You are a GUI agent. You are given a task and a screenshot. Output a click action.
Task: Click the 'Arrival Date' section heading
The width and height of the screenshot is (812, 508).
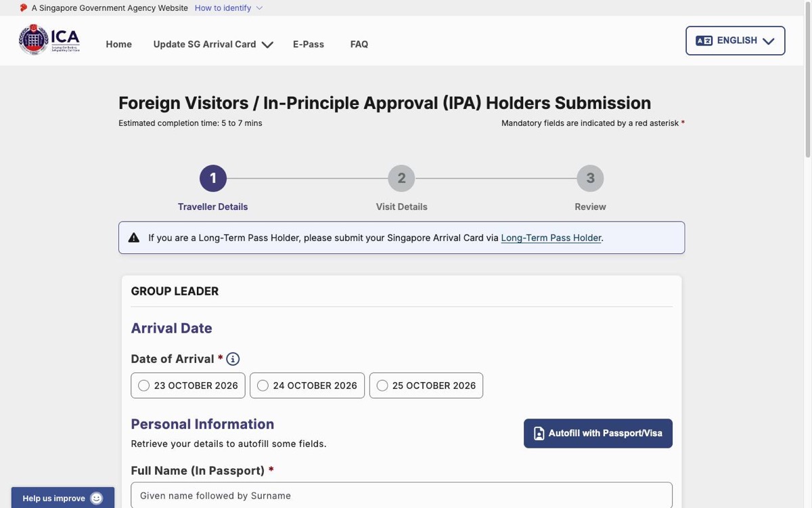[x=172, y=329]
